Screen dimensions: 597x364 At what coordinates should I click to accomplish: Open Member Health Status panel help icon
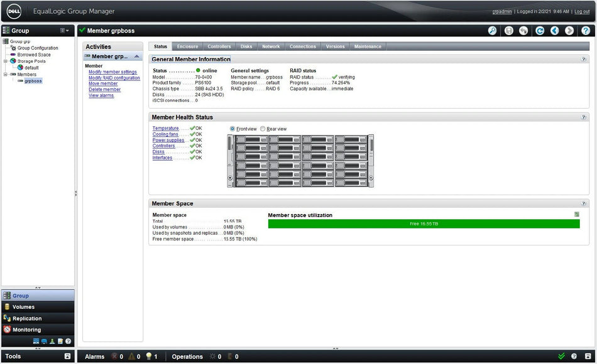[x=584, y=117]
